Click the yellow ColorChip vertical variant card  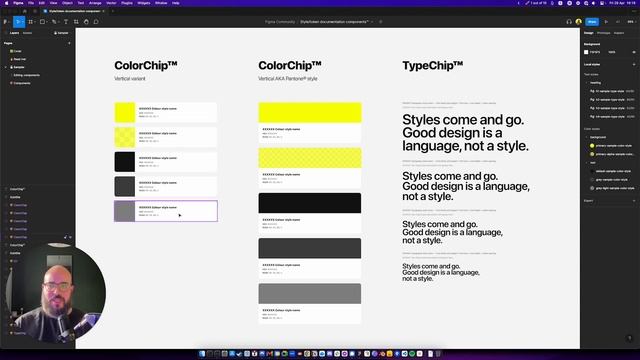point(165,113)
